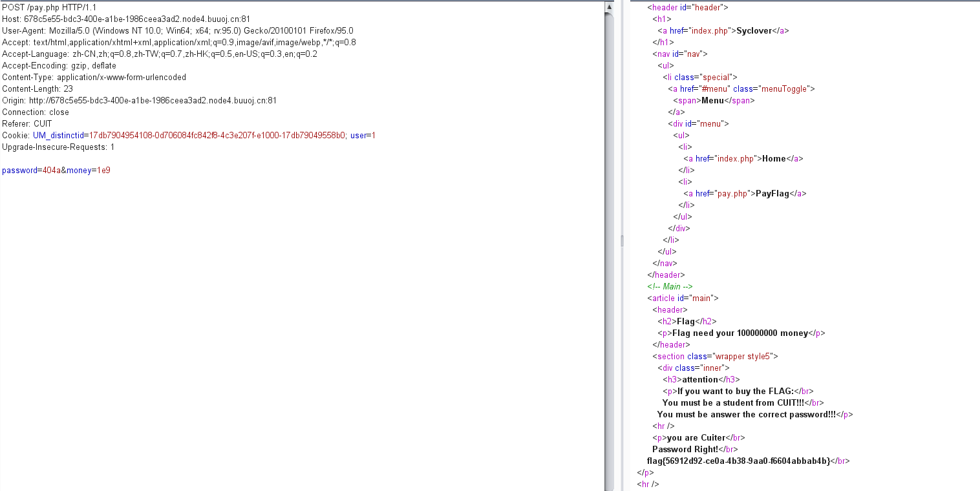This screenshot has height=491, width=980.
Task: Click "You must be answer the correct password" line
Action: click(x=755, y=415)
